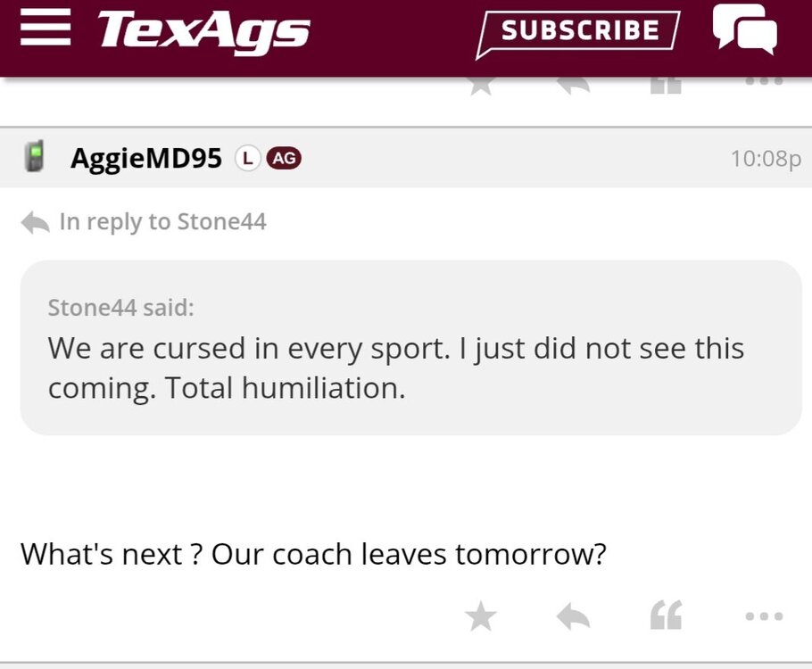Image resolution: width=812 pixels, height=669 pixels.
Task: Open the forum chat bubbles icon
Action: 744,30
